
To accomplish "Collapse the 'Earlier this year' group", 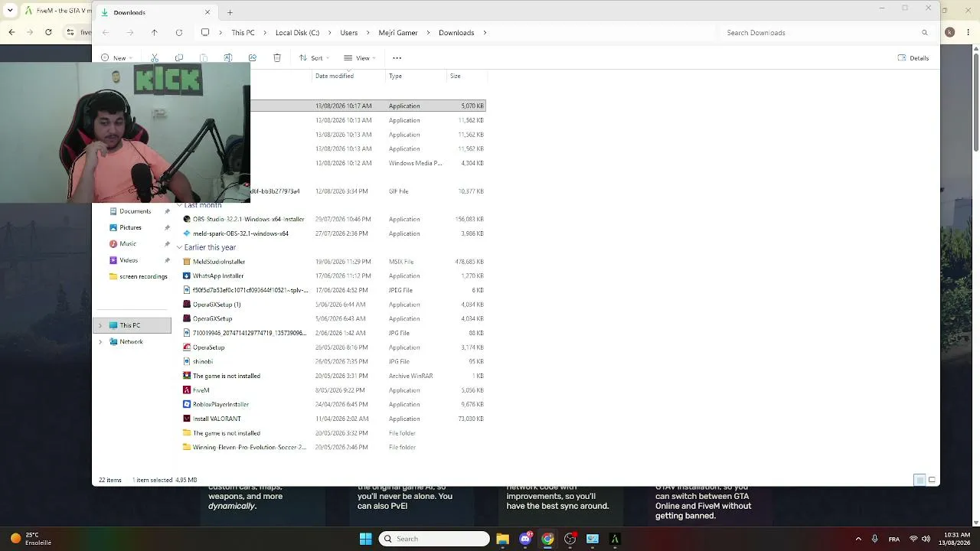I will pyautogui.click(x=179, y=248).
